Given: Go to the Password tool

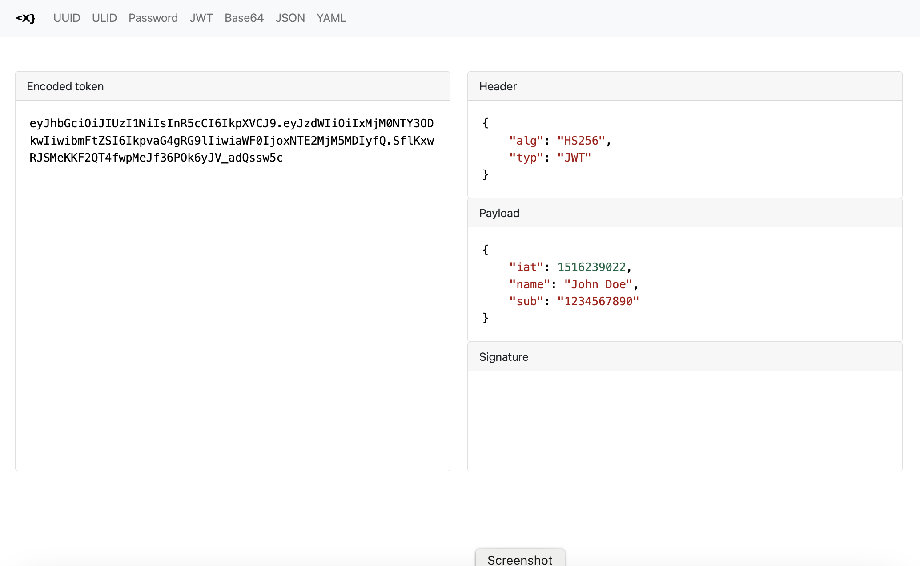Looking at the screenshot, I should tap(153, 18).
